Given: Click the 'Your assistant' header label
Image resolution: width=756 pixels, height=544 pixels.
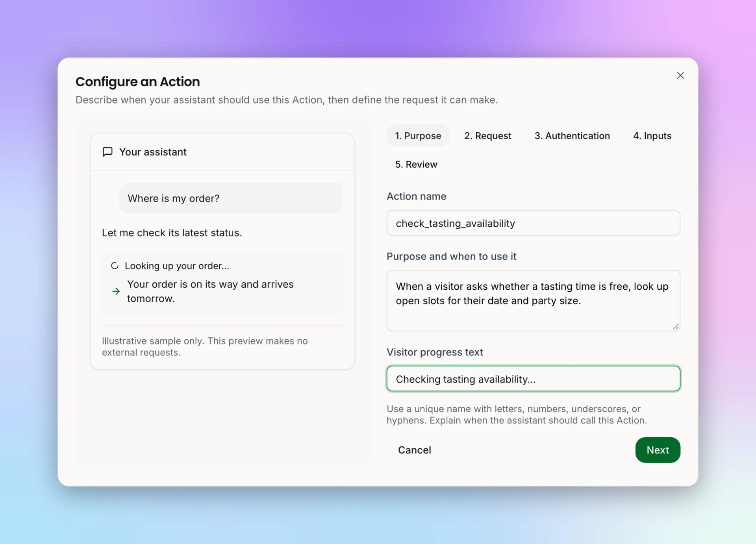Looking at the screenshot, I should pos(153,152).
